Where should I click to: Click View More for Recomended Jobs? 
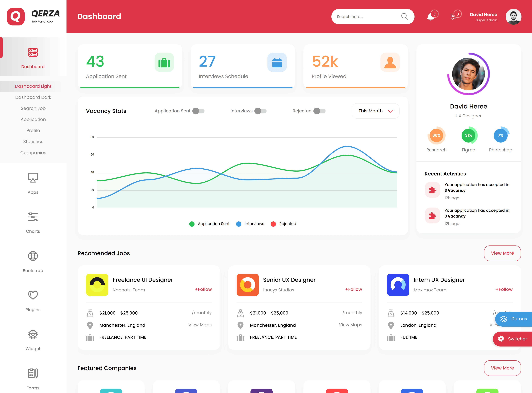[502, 253]
